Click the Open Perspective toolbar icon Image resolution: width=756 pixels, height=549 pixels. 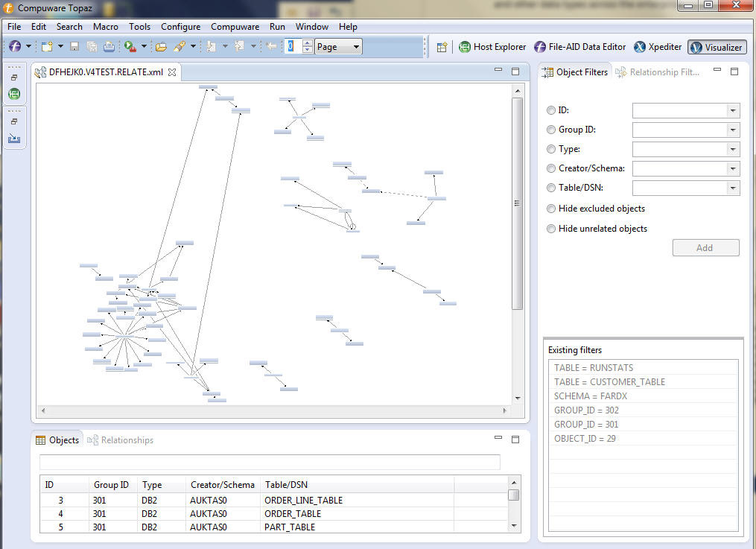click(x=442, y=46)
